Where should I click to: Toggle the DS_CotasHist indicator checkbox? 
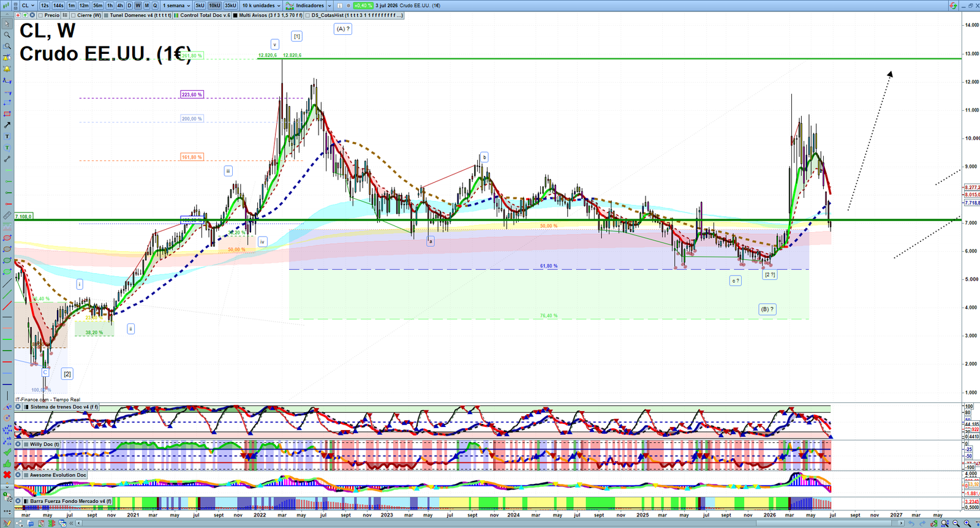click(307, 15)
